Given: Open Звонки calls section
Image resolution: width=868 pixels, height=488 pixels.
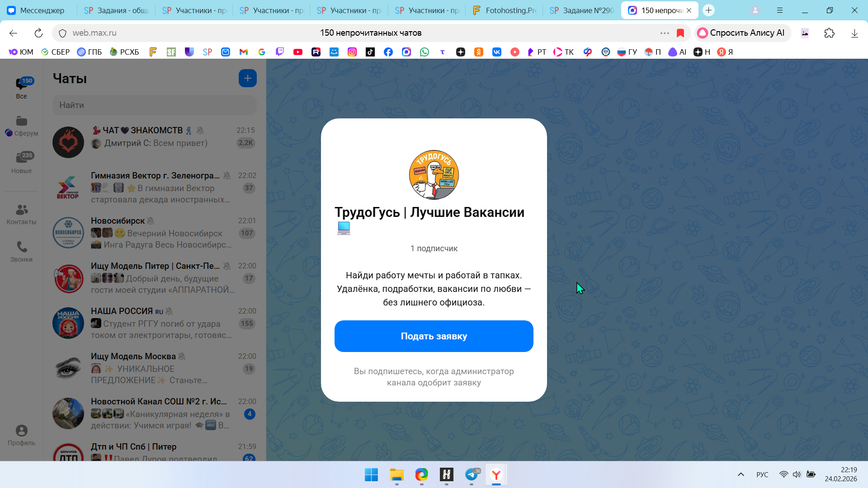Looking at the screenshot, I should coord(21,252).
